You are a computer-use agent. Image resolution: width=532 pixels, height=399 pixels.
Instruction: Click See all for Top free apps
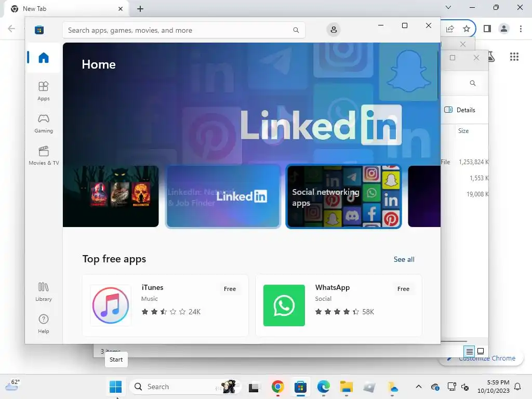click(x=404, y=260)
